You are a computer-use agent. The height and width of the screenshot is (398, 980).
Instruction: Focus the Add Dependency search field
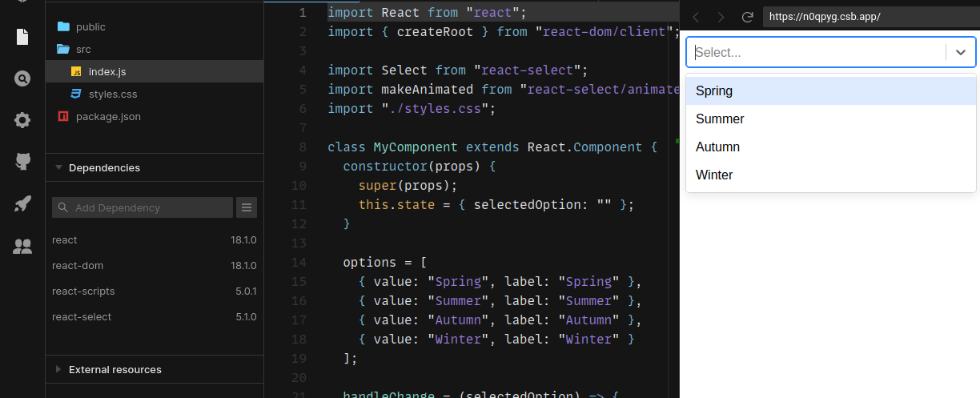(x=143, y=207)
